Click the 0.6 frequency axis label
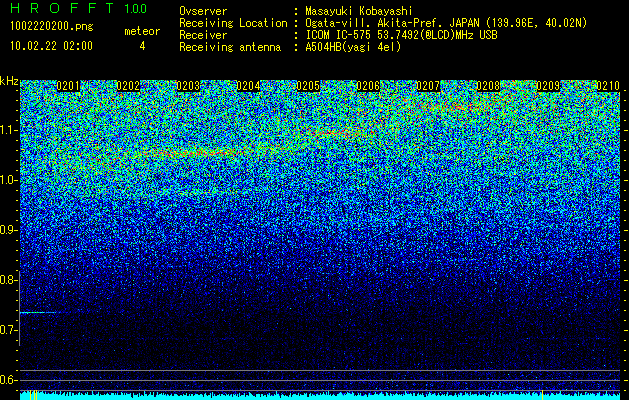 (x=8, y=380)
